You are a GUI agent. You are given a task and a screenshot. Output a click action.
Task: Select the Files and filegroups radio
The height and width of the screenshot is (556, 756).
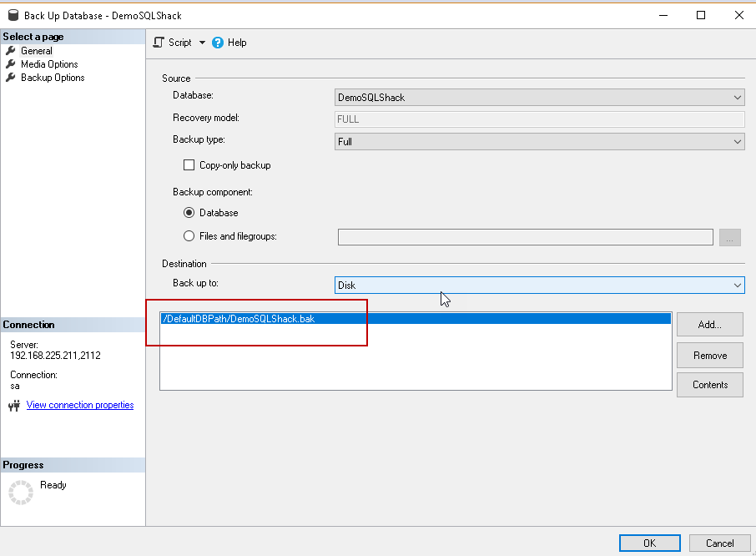[189, 235]
